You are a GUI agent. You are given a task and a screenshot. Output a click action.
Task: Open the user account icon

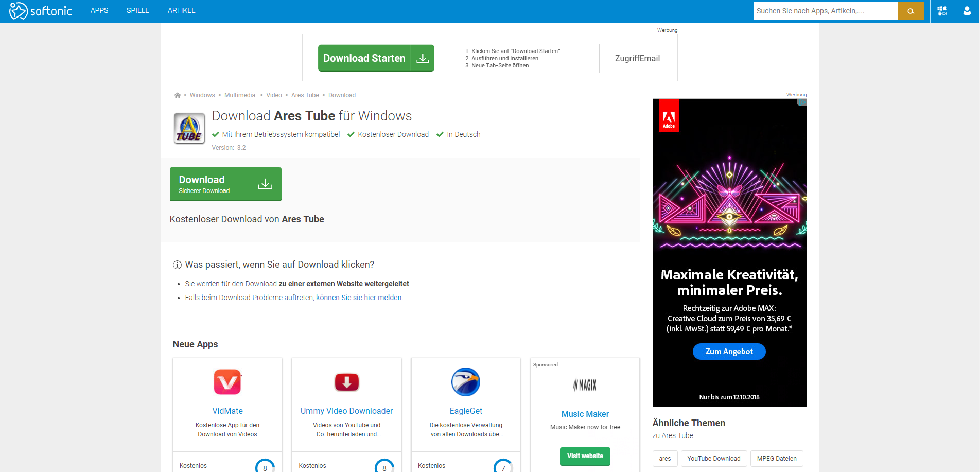click(967, 11)
